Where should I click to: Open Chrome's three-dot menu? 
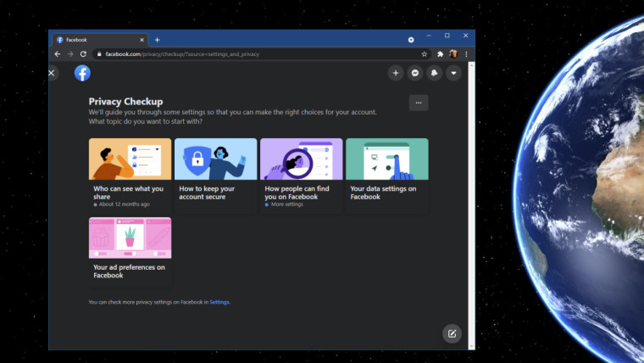tap(466, 54)
